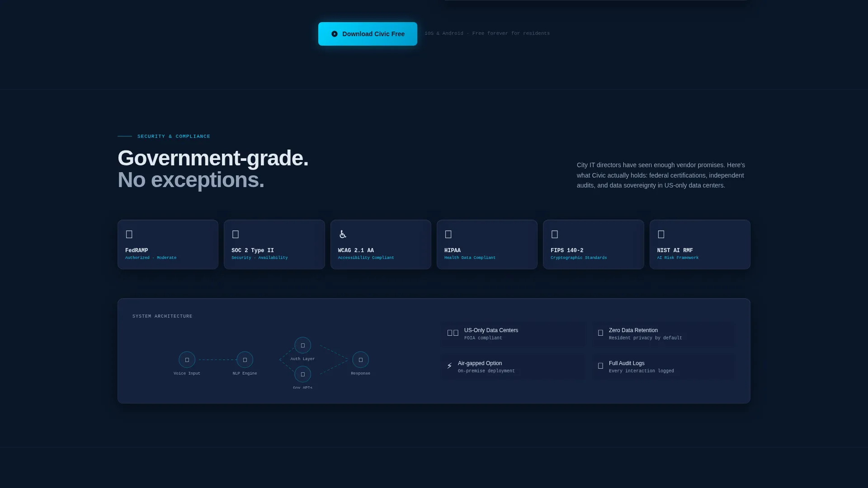Click the FIPS 140-2 card icon
Viewport: 868px width, 488px height.
pyautogui.click(x=555, y=234)
